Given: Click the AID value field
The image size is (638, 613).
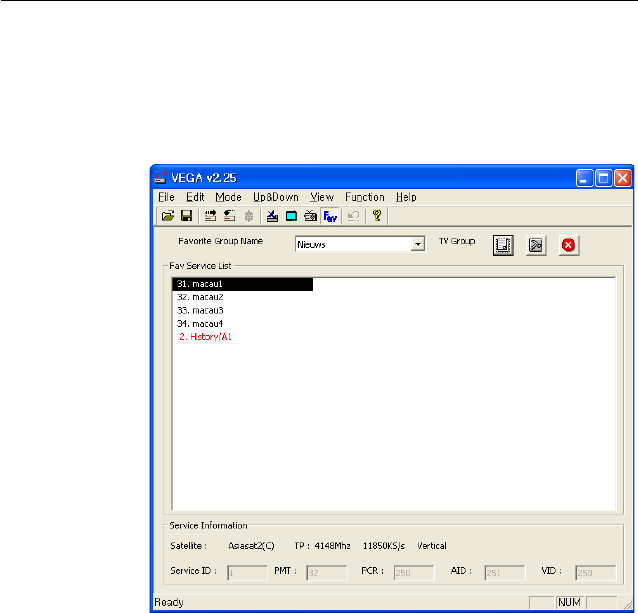Looking at the screenshot, I should [x=505, y=573].
